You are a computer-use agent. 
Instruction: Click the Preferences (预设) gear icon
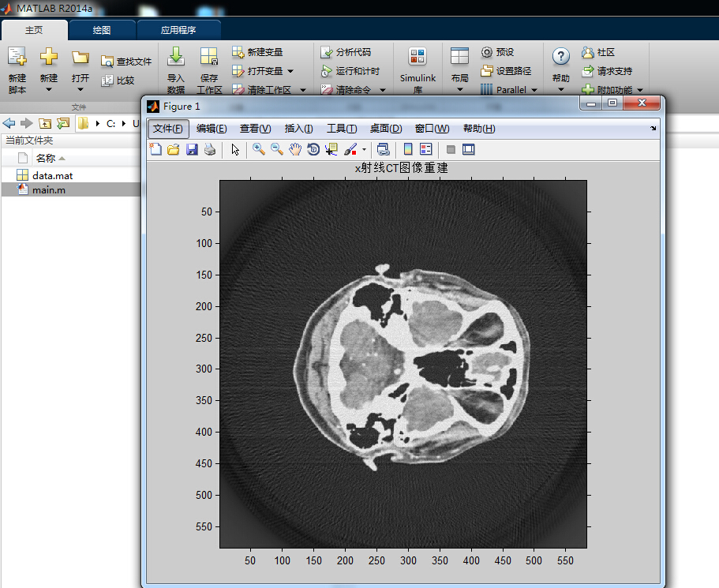click(486, 52)
